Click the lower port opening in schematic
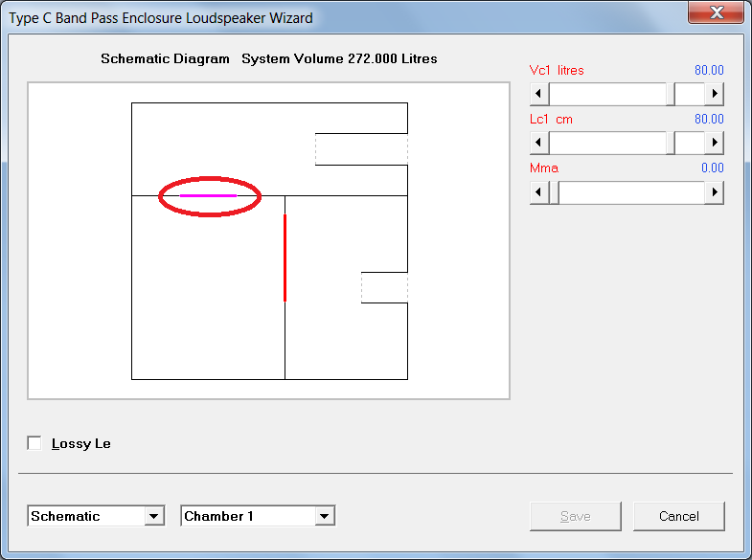Viewport: 752px width, 560px height. (384, 287)
